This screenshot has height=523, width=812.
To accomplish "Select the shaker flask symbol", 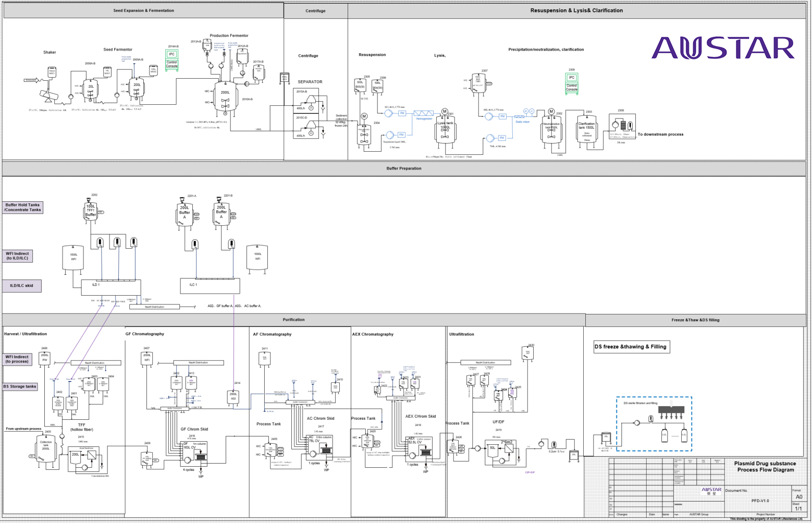I will click(48, 94).
